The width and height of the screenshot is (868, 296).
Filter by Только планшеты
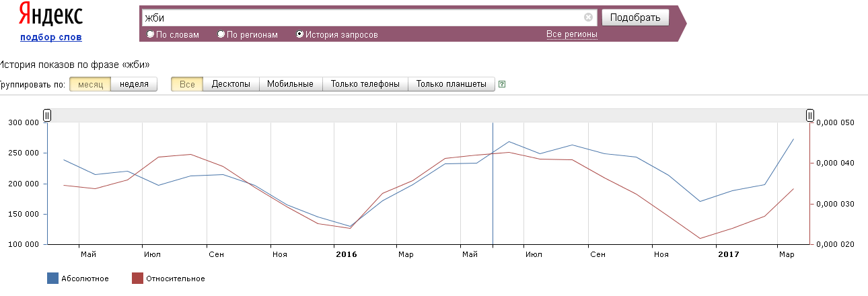tap(451, 84)
